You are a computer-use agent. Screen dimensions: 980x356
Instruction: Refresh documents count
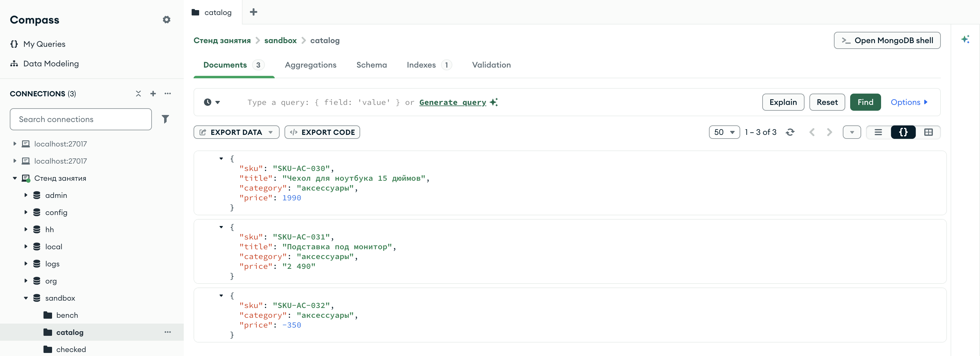[x=790, y=132]
